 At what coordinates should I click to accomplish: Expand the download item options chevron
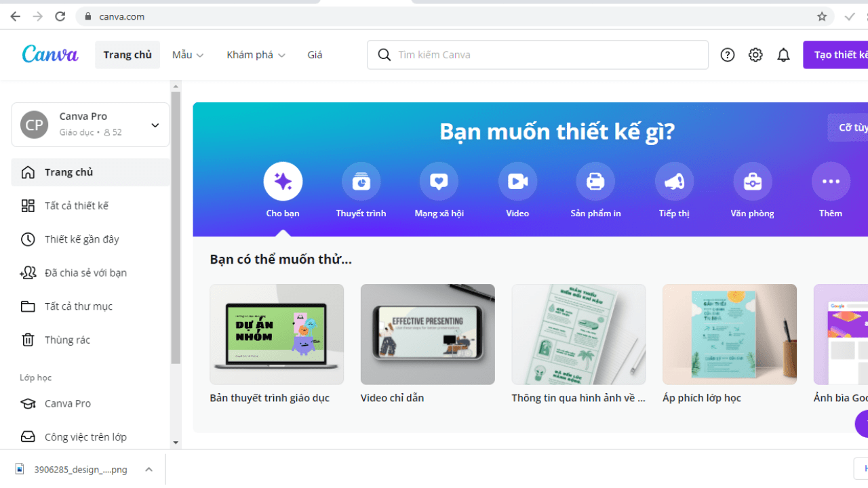(149, 469)
